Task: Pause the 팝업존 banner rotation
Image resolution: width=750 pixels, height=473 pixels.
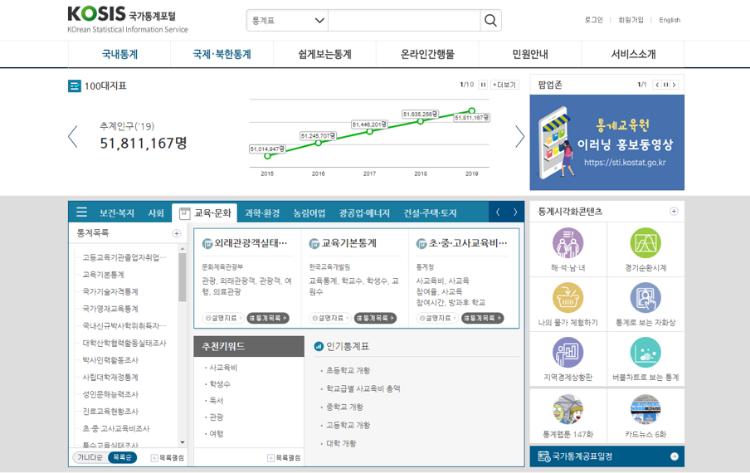Action: coord(665,85)
